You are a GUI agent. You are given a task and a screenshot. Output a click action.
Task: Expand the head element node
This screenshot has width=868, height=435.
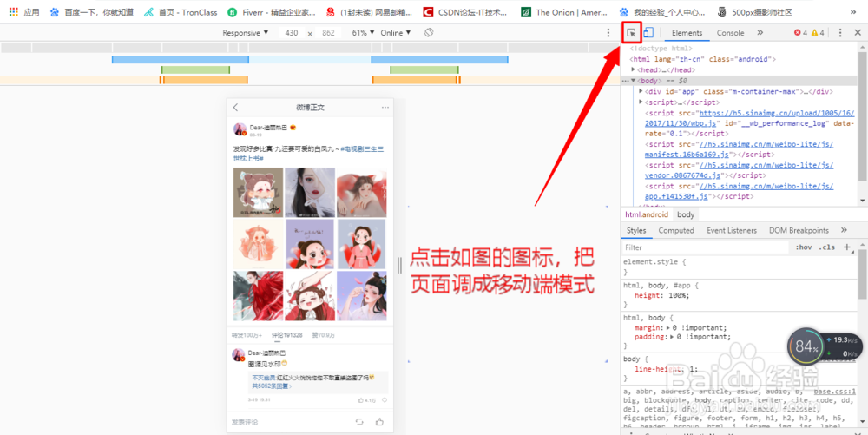[634, 70]
